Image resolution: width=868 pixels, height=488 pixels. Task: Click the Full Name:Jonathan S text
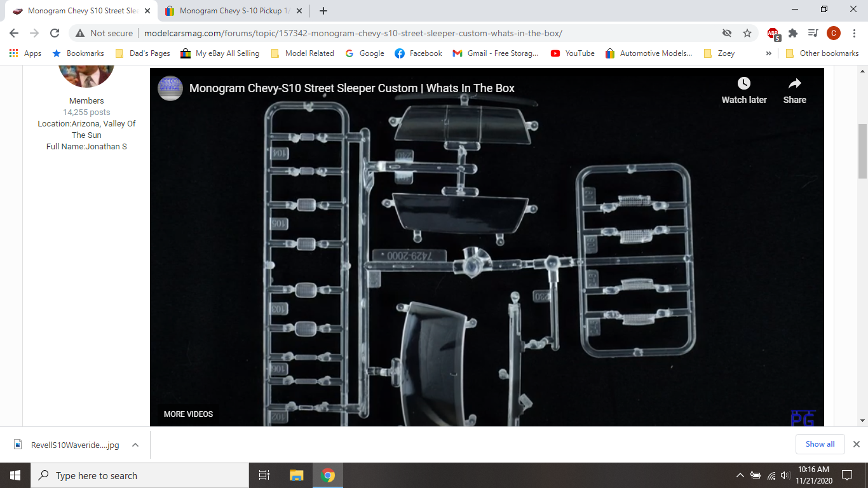point(86,146)
